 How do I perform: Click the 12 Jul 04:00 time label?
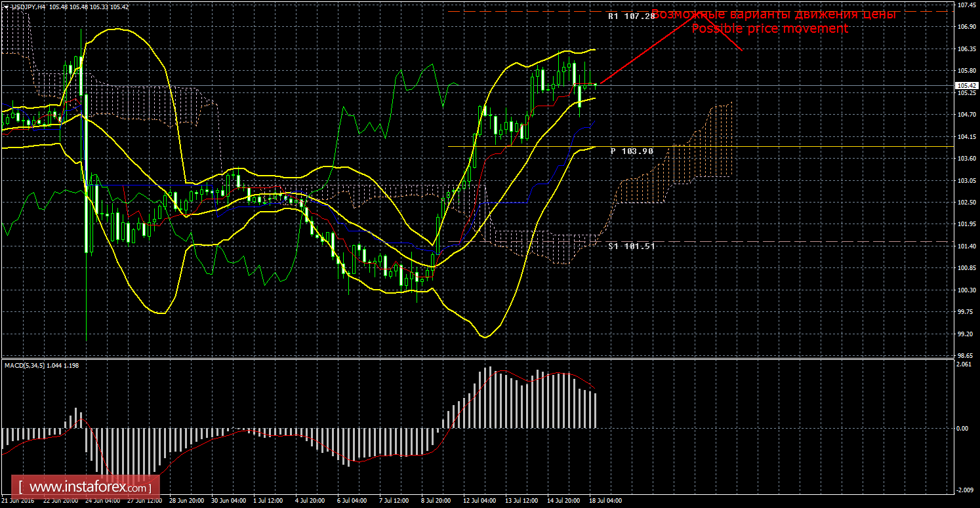481,501
